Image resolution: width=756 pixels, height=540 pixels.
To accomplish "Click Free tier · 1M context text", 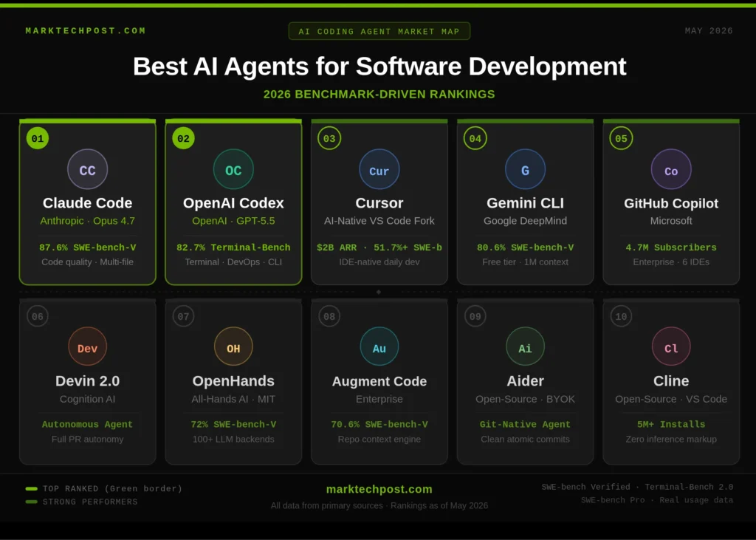I will 525,262.
